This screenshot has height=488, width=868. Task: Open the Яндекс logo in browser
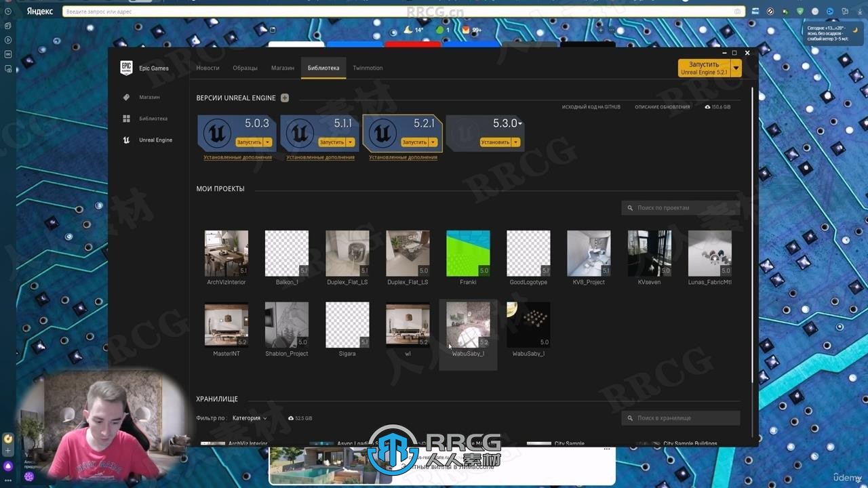(39, 12)
